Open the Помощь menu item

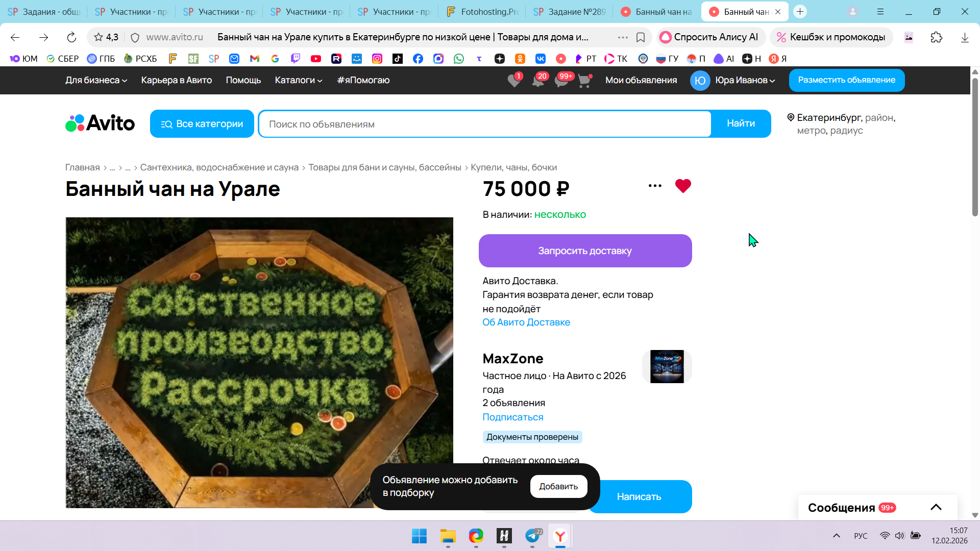pos(243,80)
